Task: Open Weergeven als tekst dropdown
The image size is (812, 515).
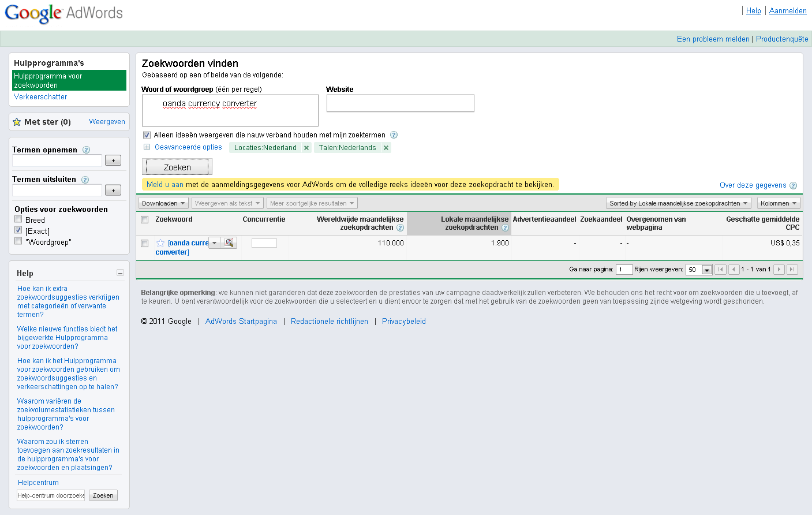Action: (x=227, y=203)
